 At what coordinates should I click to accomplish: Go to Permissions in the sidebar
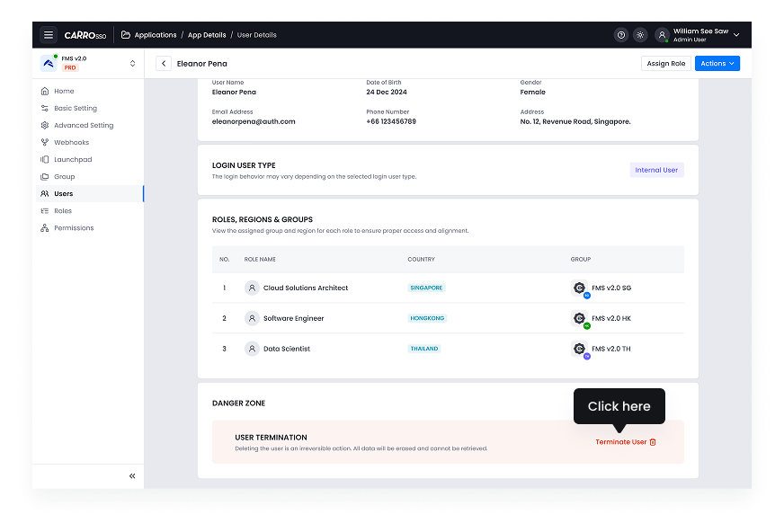click(x=73, y=228)
